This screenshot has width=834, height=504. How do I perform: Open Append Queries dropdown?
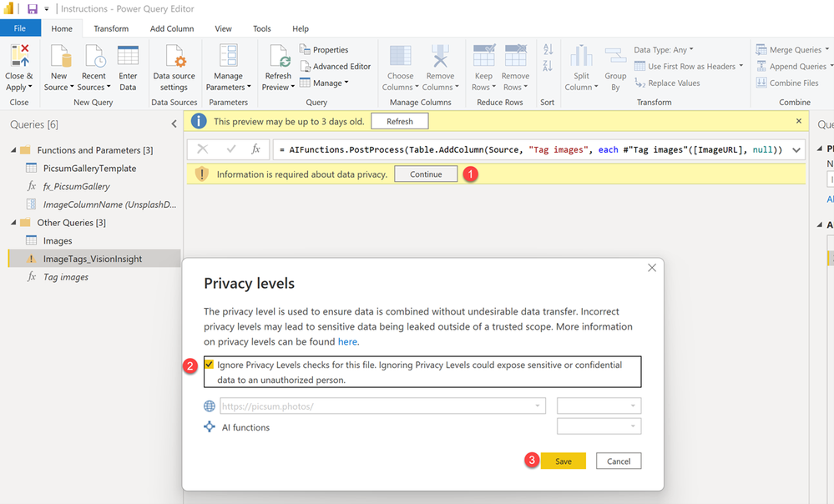click(795, 67)
